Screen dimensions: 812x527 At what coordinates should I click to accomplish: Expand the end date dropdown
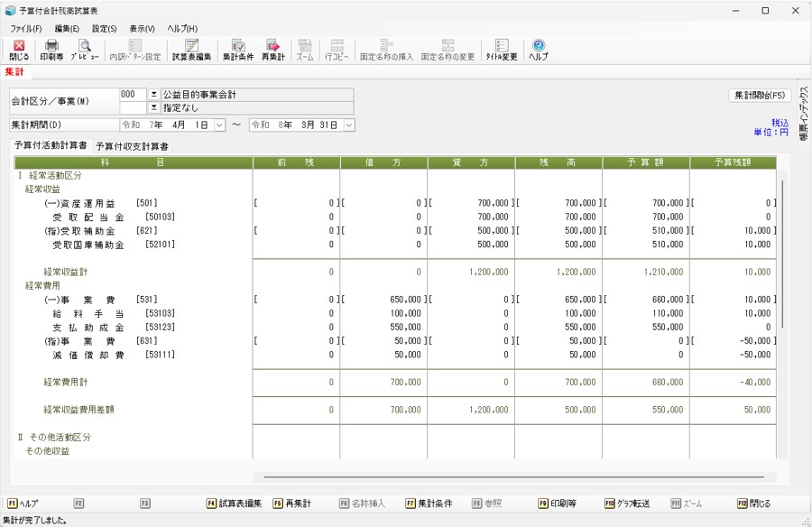coord(349,125)
